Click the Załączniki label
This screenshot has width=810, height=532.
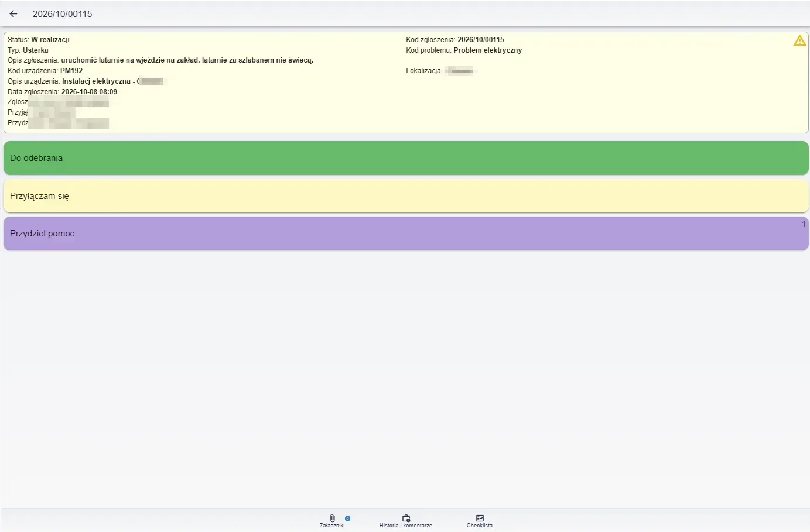[332, 526]
